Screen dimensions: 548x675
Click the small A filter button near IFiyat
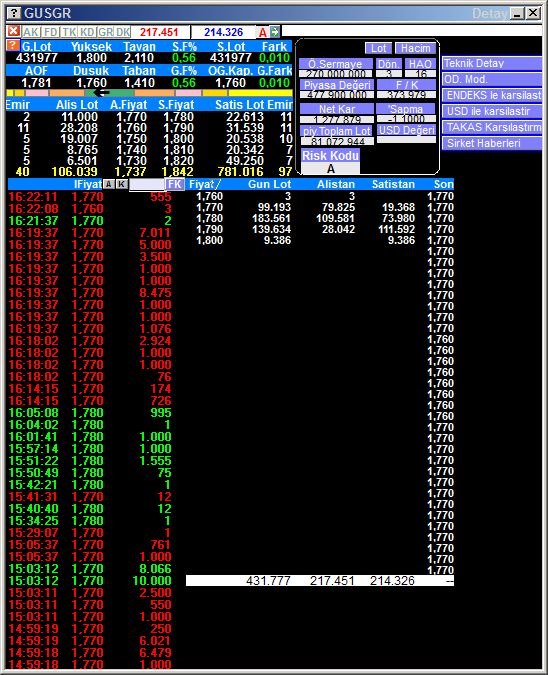pyautogui.click(x=109, y=184)
